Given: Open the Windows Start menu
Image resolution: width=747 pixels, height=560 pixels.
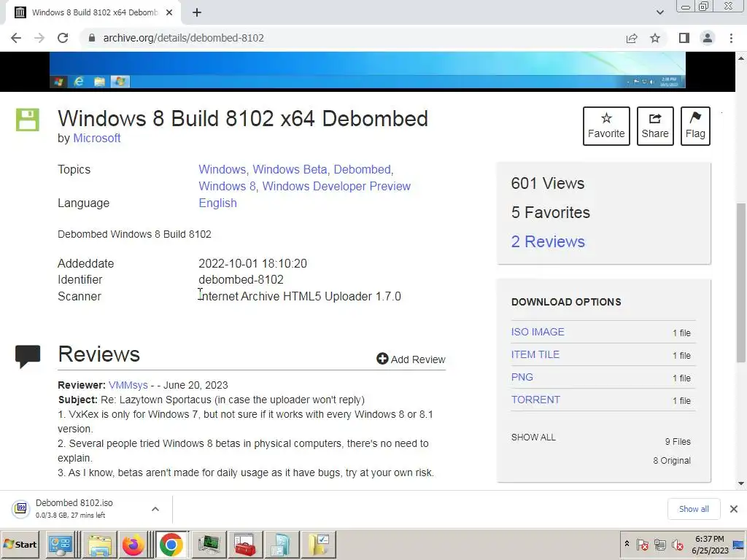Looking at the screenshot, I should [x=20, y=544].
